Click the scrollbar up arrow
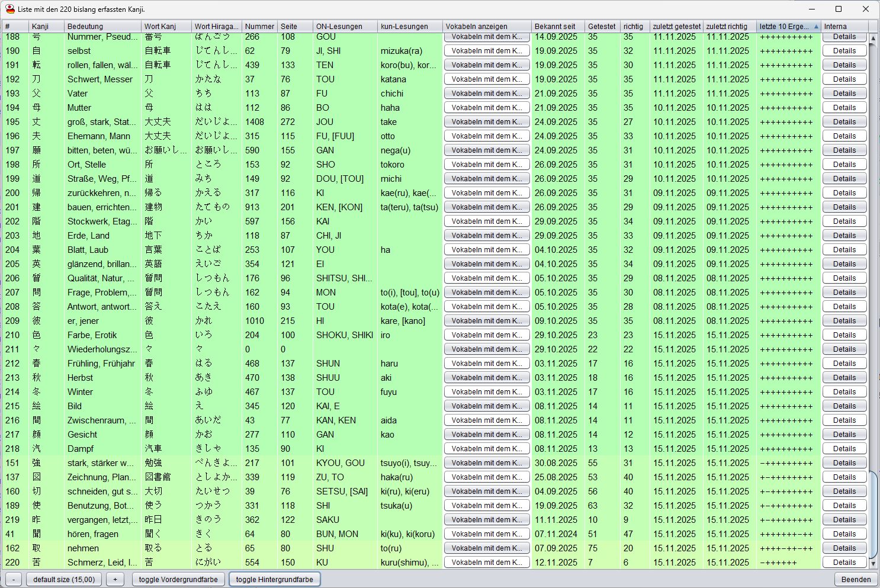This screenshot has width=880, height=588. pos(873,38)
